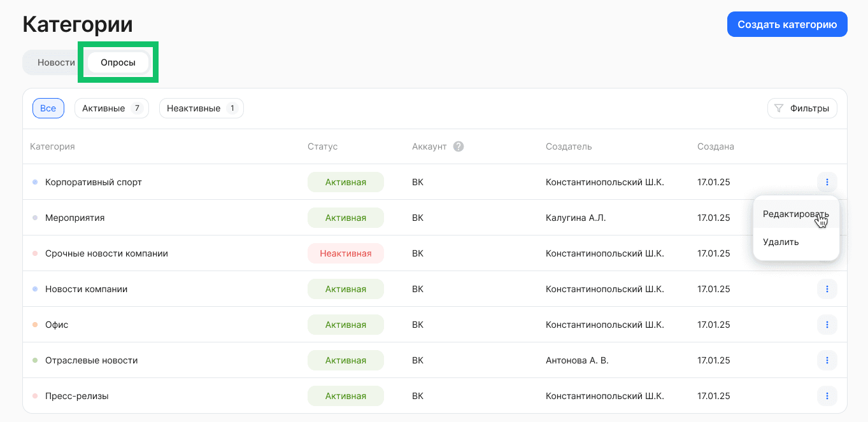Select the Опросы tab
Image resolution: width=868 pixels, height=422 pixels.
coord(118,62)
